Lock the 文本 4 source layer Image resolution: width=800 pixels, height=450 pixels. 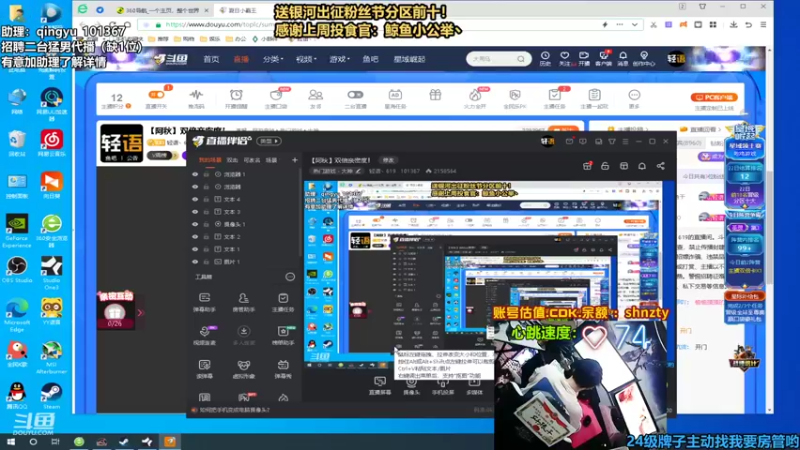point(206,199)
